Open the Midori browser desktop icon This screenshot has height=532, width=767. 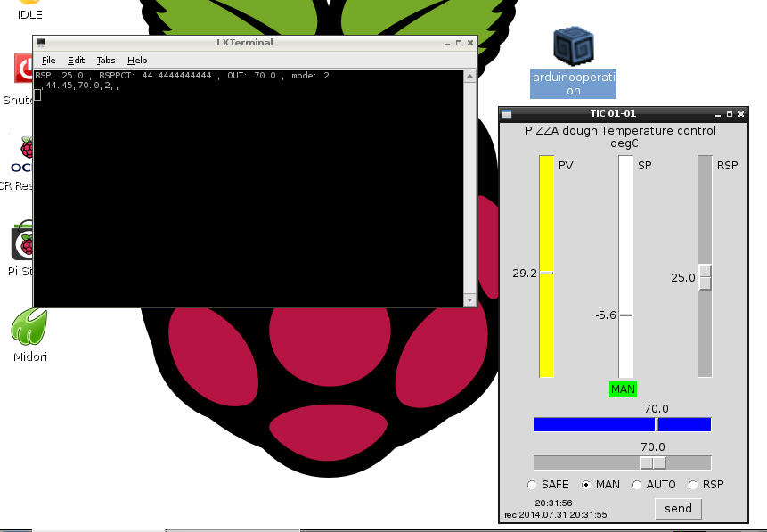point(29,327)
